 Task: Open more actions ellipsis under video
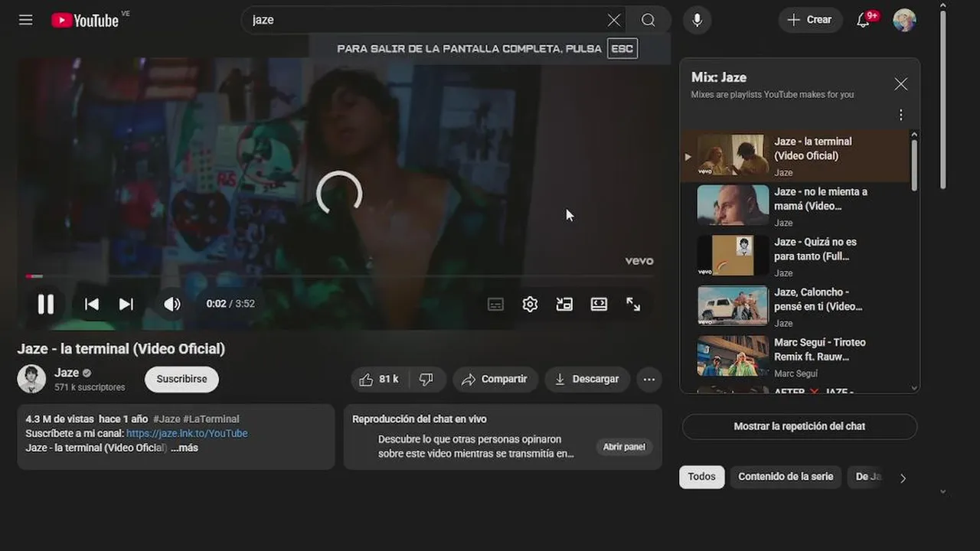pyautogui.click(x=649, y=379)
